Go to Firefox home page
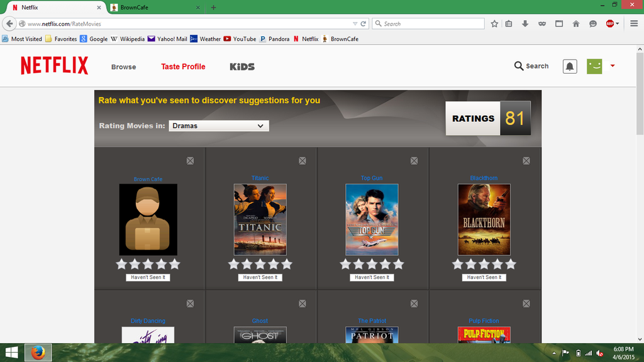This screenshot has width=644, height=362. (x=576, y=24)
